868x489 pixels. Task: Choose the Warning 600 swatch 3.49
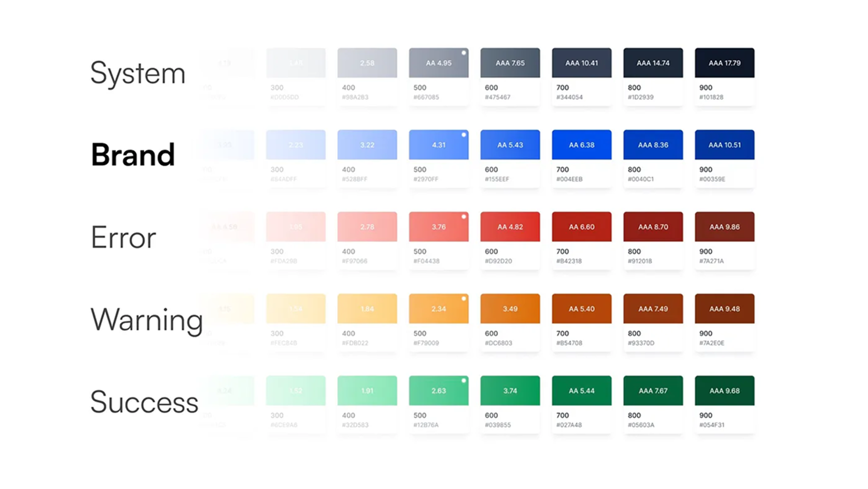point(510,309)
